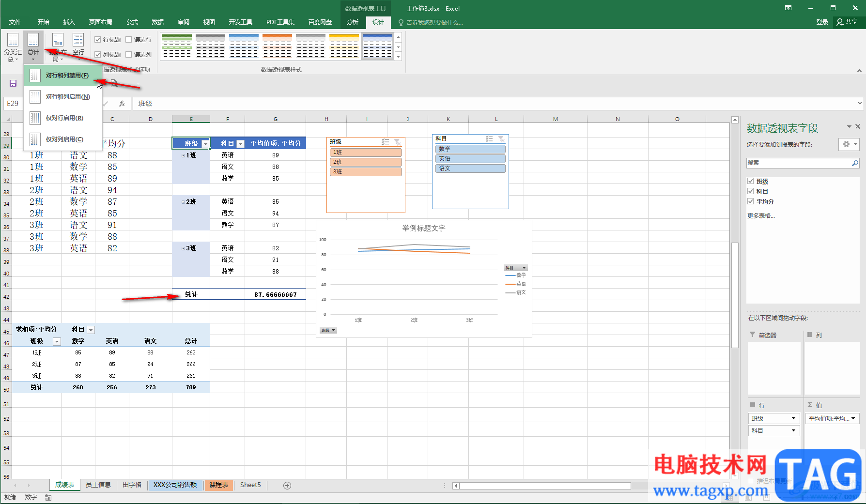Select the light blue pivot table style thumbnail

(244, 46)
